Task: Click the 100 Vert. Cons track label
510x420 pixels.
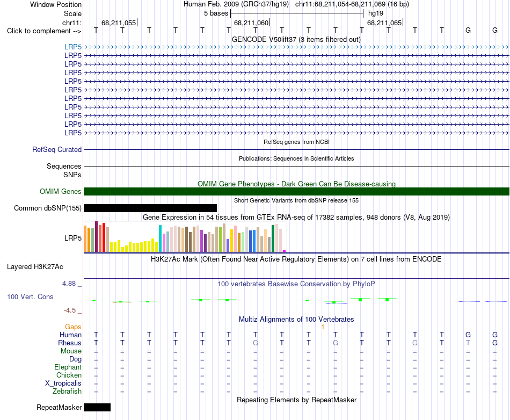Action: [30, 296]
